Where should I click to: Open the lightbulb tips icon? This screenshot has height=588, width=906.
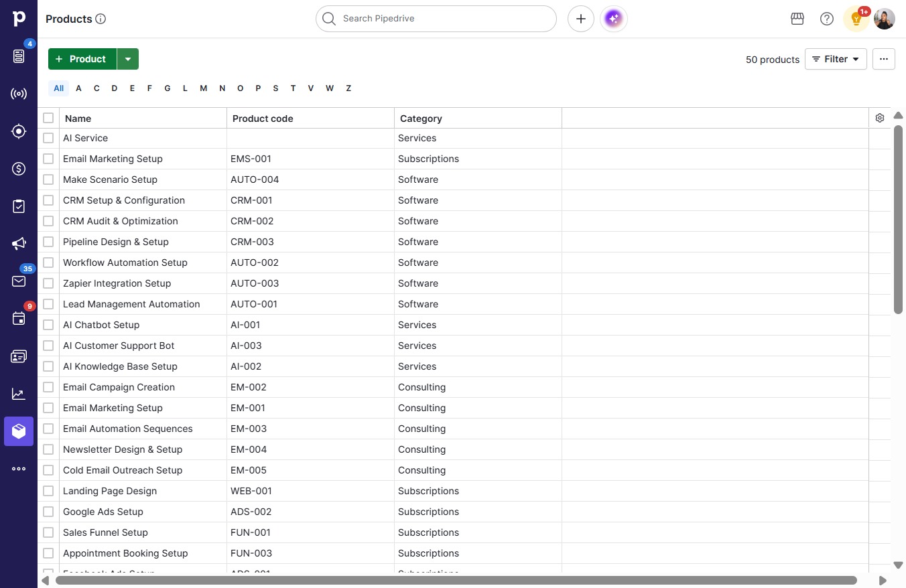856,19
